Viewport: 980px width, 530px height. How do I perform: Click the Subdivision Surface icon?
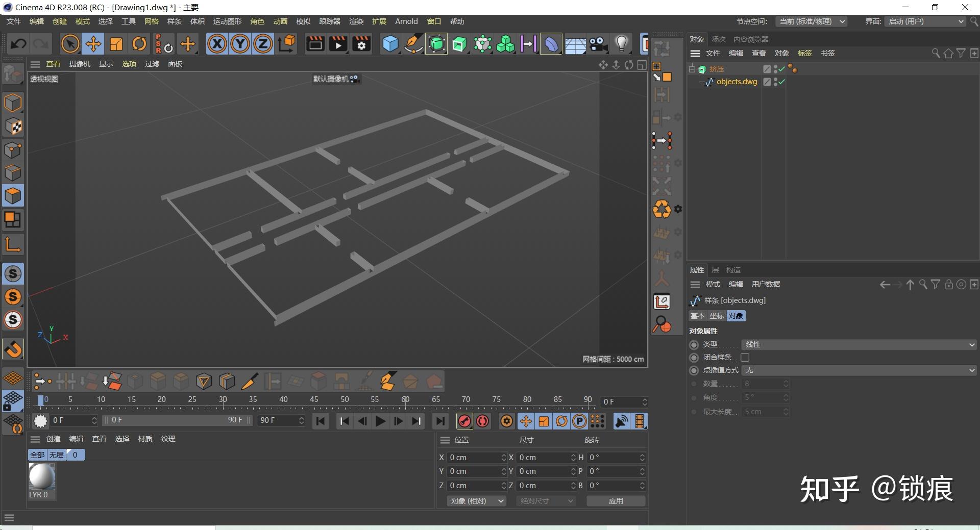(x=436, y=44)
